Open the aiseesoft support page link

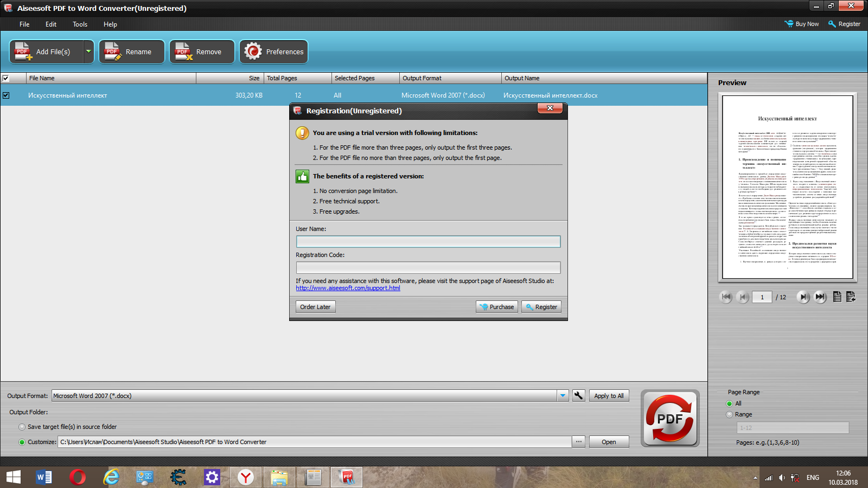point(348,288)
